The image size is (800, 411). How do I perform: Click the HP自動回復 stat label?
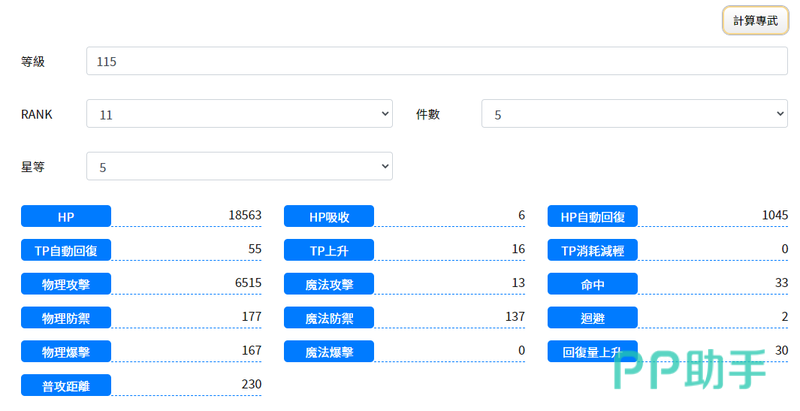(592, 216)
